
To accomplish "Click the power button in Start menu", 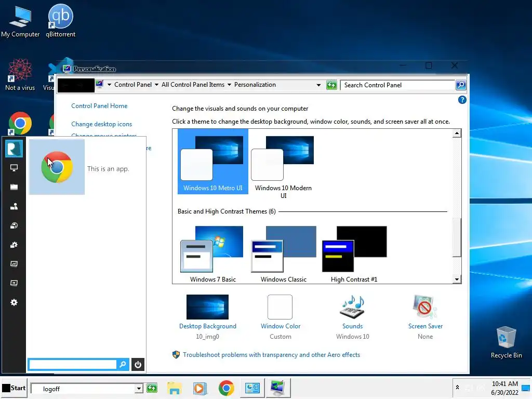I will click(x=138, y=364).
